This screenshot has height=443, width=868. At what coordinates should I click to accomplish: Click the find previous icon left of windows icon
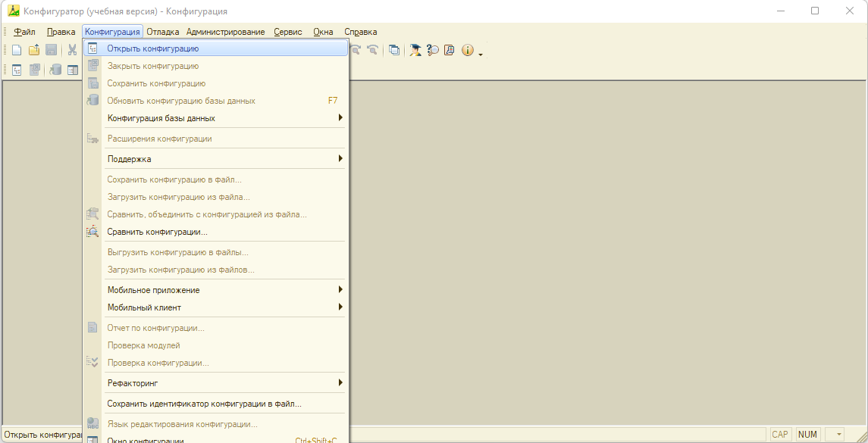[x=373, y=50]
